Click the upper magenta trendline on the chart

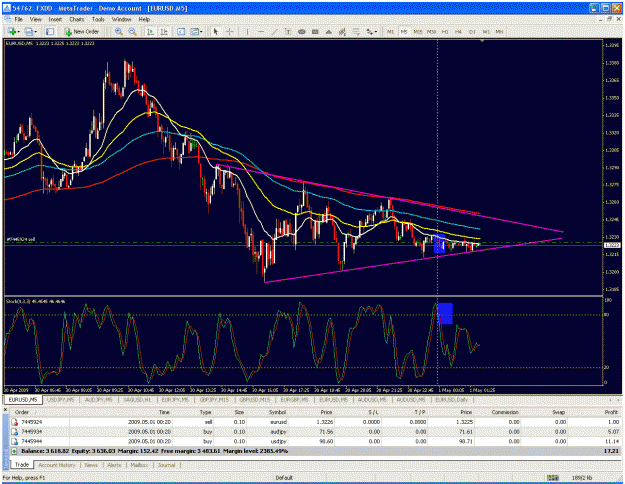point(391,198)
